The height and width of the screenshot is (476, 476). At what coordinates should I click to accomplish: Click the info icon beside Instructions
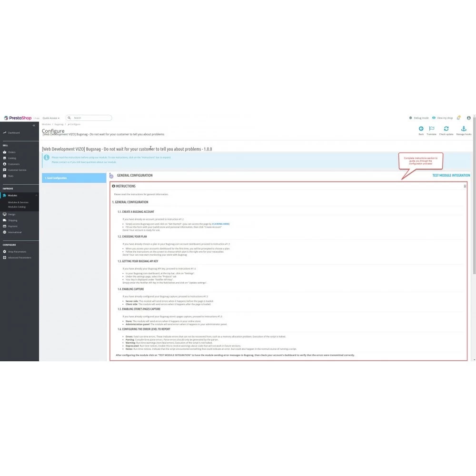point(114,186)
